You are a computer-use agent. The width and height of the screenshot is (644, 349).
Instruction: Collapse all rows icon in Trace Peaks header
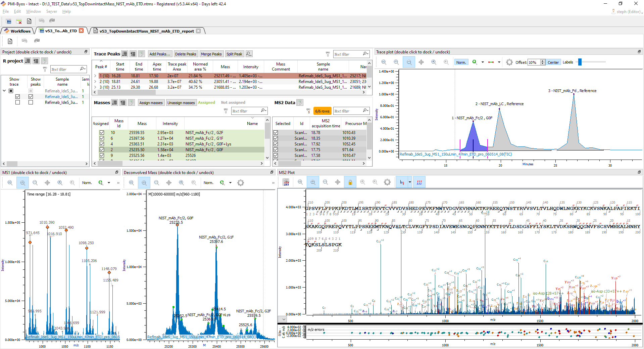133,54
